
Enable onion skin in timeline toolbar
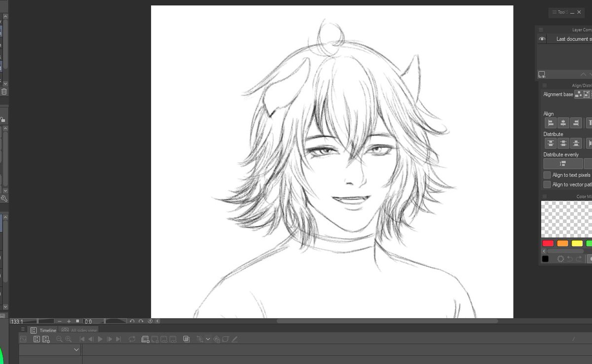186,339
